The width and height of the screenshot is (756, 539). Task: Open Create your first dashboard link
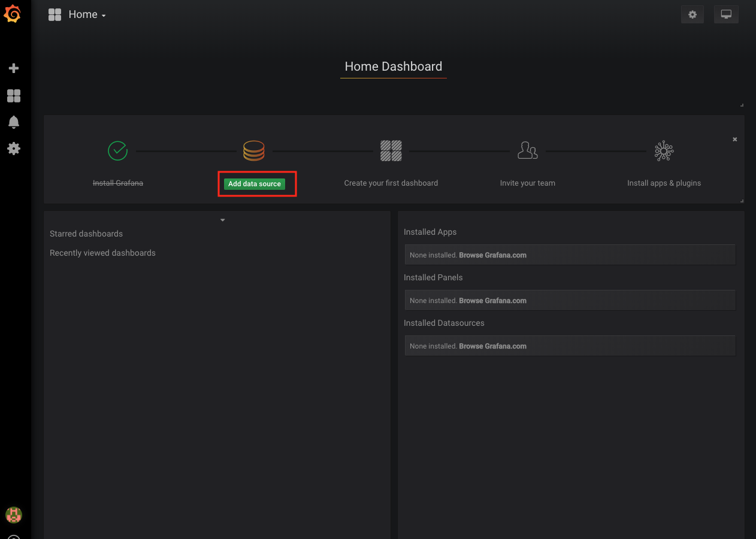[391, 183]
